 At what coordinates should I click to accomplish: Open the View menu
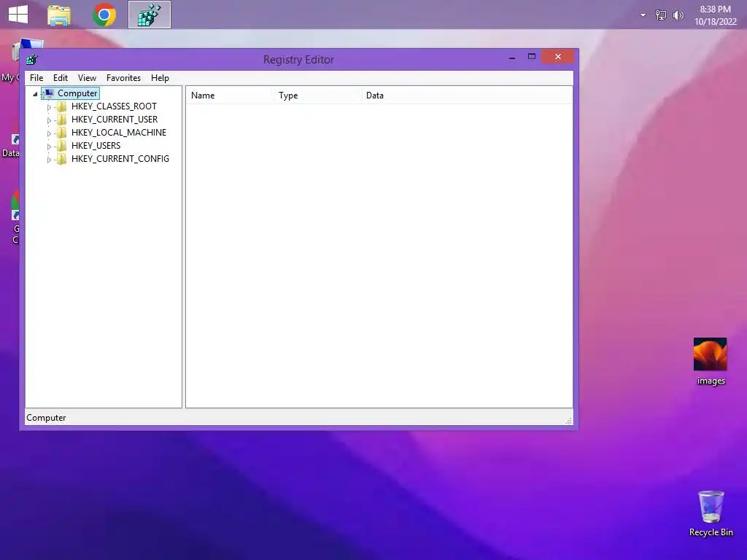[x=88, y=77]
